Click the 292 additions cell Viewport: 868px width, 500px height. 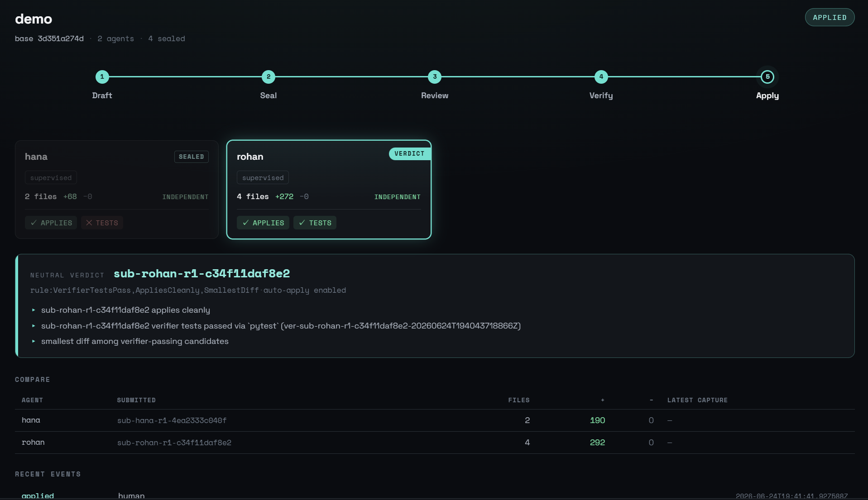[597, 443]
